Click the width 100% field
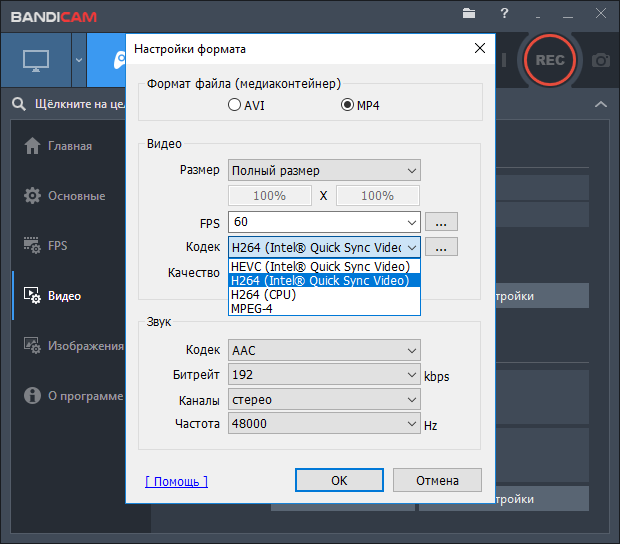Screen dimensions: 620x544 click(x=270, y=196)
